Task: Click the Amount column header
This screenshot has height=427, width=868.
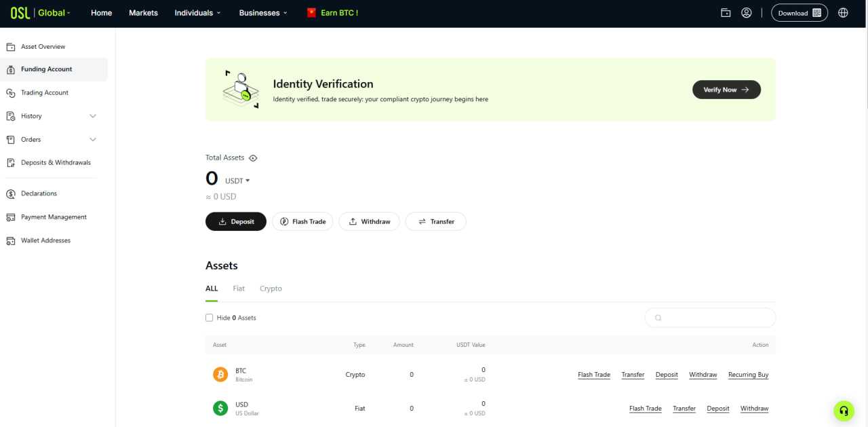Action: pyautogui.click(x=403, y=345)
